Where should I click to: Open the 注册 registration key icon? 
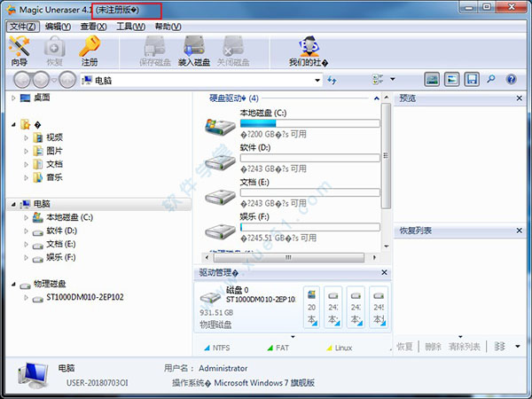(x=90, y=51)
